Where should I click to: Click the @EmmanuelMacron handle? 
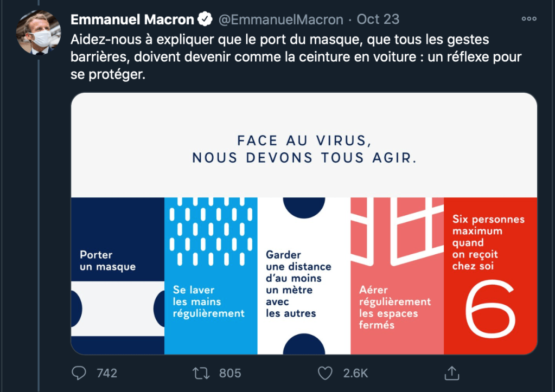click(280, 20)
